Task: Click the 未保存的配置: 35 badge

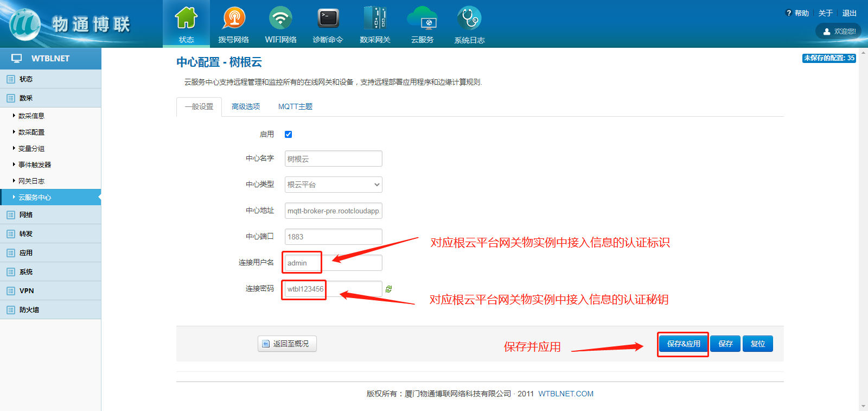Action: click(x=829, y=58)
